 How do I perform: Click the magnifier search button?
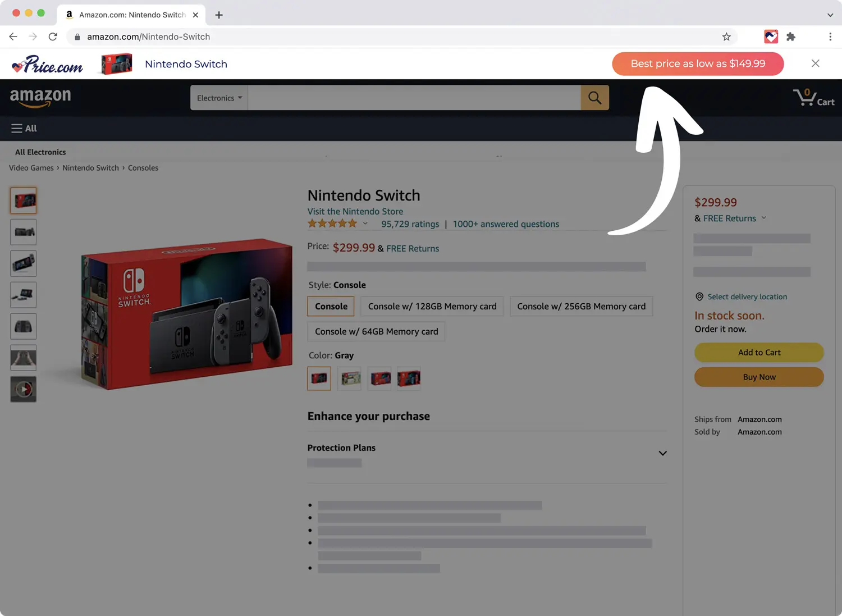pos(595,98)
